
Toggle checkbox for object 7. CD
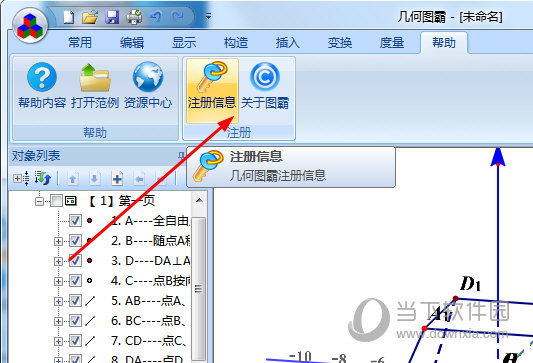click(75, 341)
